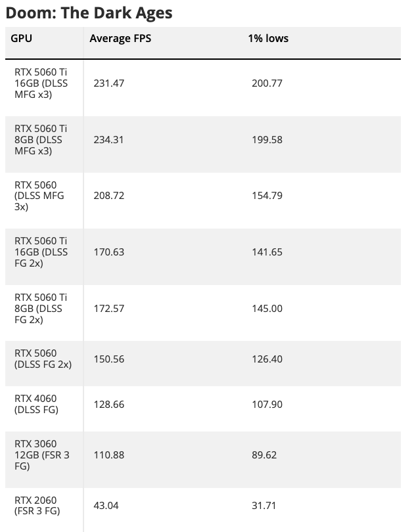Select the RTX 5060 Ti 16GB FG 2x cell
The image size is (412, 532).
click(41, 252)
